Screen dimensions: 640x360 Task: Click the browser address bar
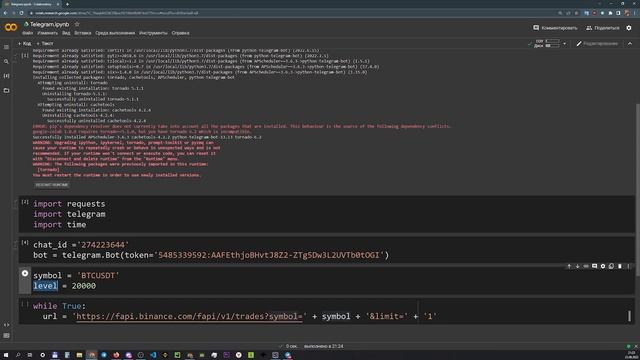pyautogui.click(x=286, y=13)
